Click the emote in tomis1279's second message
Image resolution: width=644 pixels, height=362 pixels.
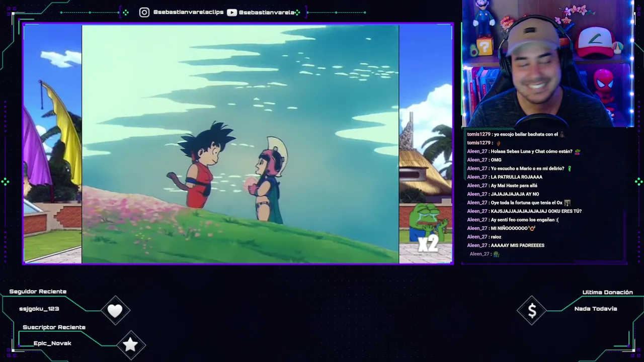pyautogui.click(x=499, y=143)
